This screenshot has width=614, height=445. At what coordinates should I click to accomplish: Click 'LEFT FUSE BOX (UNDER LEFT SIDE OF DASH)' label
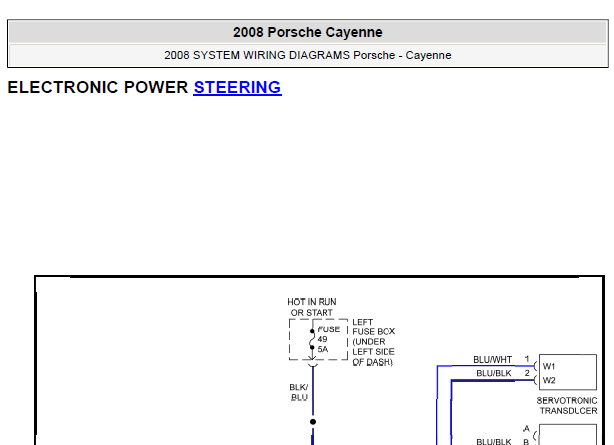(x=374, y=342)
